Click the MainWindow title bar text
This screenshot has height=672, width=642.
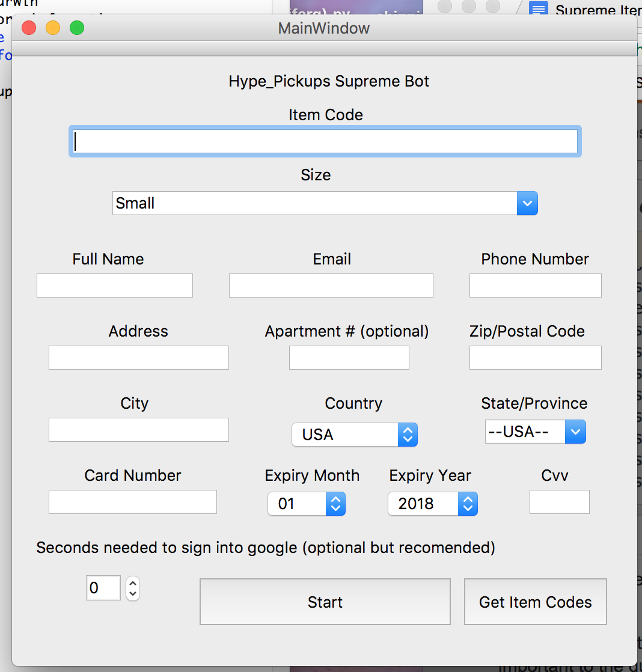324,28
